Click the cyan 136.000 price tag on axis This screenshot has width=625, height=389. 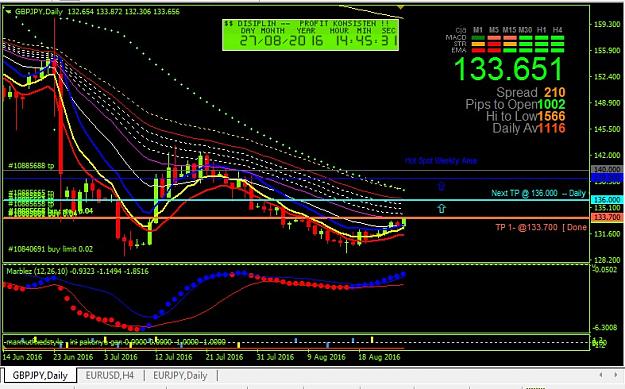(607, 200)
